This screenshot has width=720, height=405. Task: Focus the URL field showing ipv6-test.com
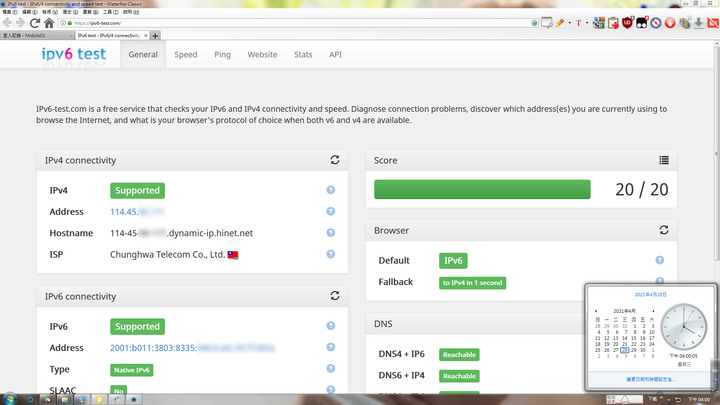tap(298, 23)
